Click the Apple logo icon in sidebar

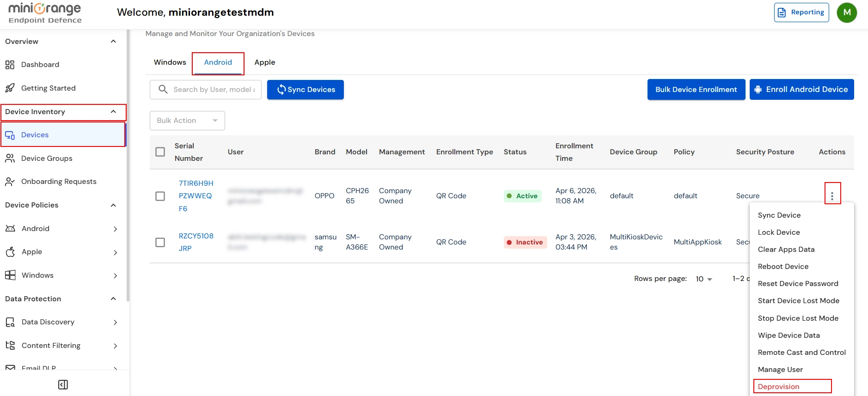coord(10,252)
